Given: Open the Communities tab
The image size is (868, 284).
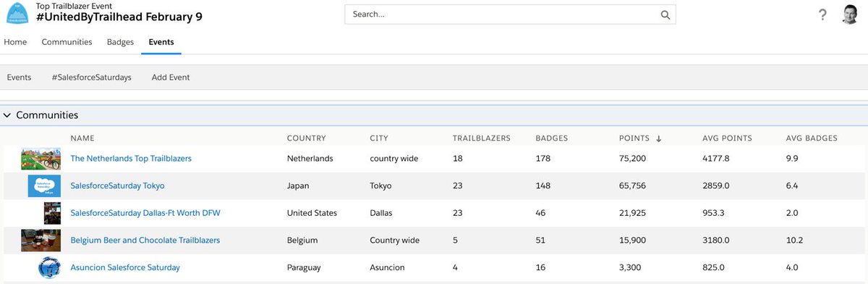Looking at the screenshot, I should click(67, 42).
